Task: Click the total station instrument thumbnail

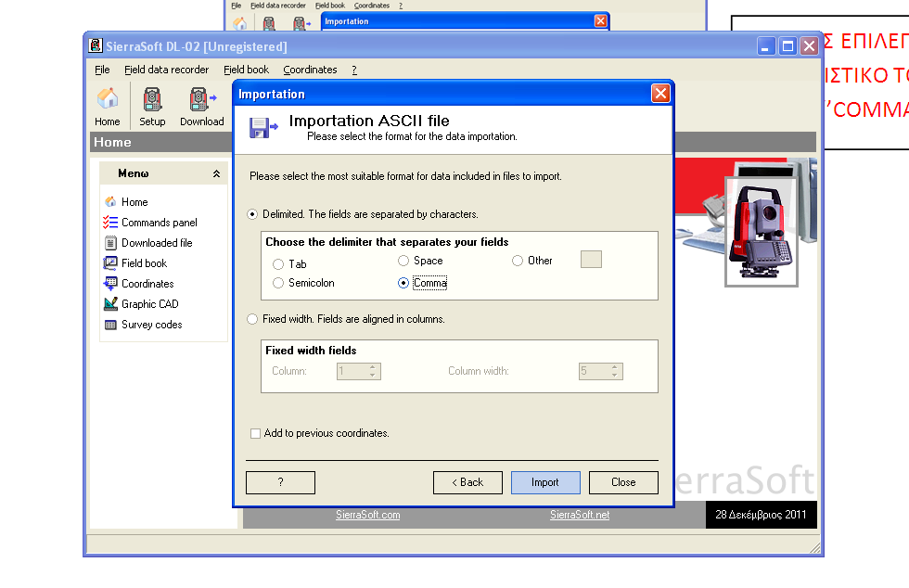Action: click(x=762, y=232)
